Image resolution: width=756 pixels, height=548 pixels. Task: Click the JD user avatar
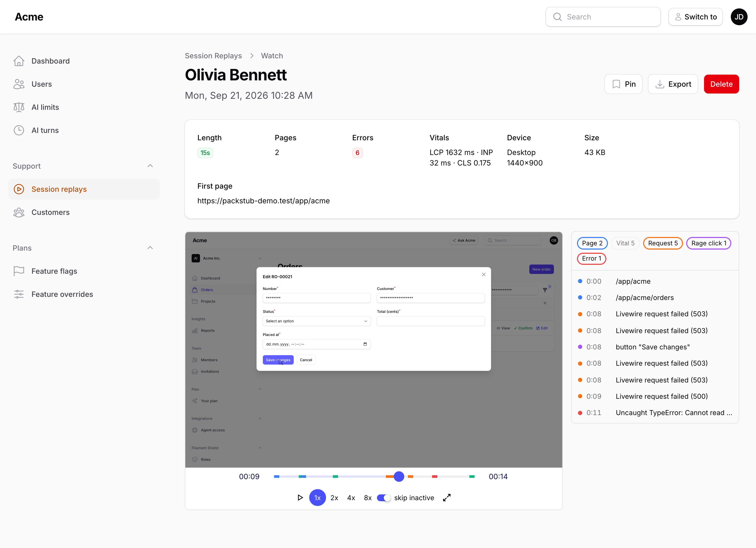pyautogui.click(x=739, y=17)
